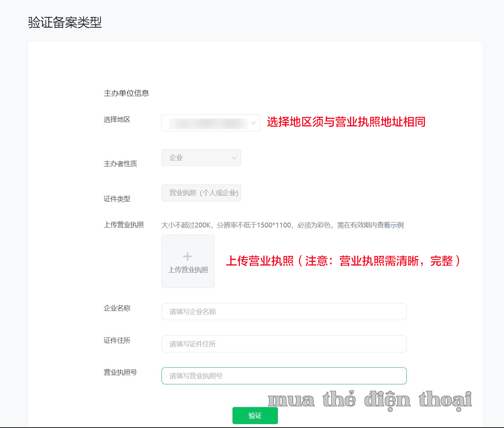Click the 大小不超过200K upload requirement text

pyautogui.click(x=269, y=225)
